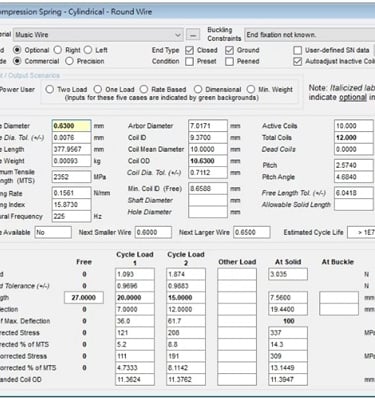Click the Allowable Solid Length field
This screenshot has height=398, width=375.
point(354,205)
